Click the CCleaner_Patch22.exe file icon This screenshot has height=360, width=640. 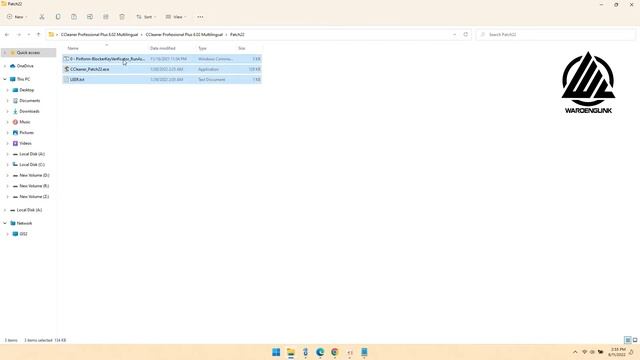(67, 69)
